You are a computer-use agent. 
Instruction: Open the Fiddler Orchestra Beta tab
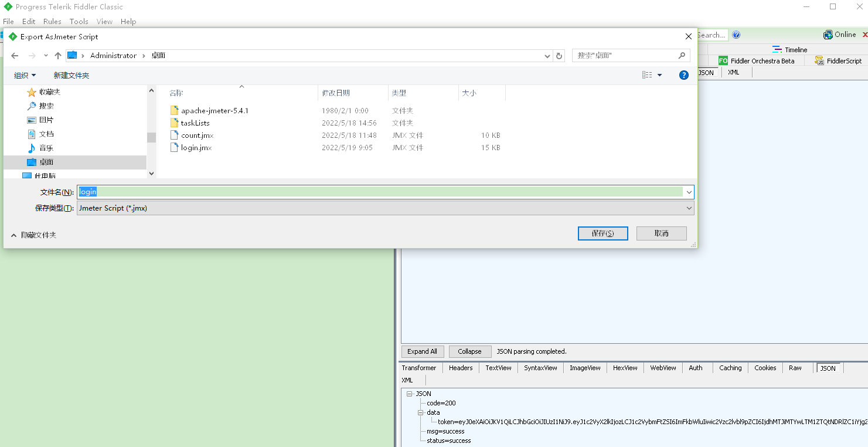(756, 61)
